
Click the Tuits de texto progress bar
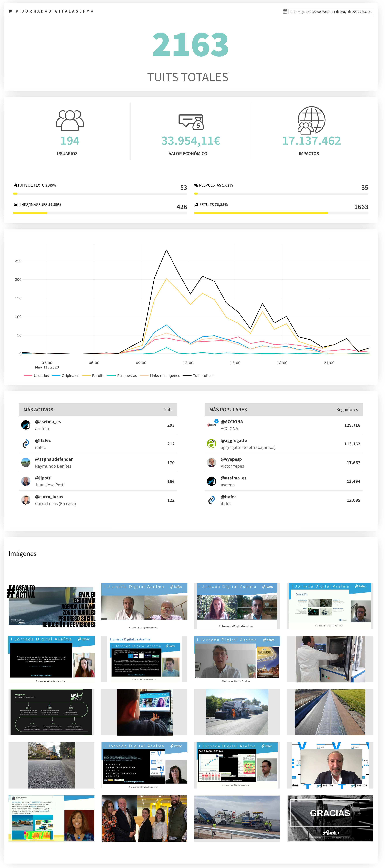[x=100, y=194]
